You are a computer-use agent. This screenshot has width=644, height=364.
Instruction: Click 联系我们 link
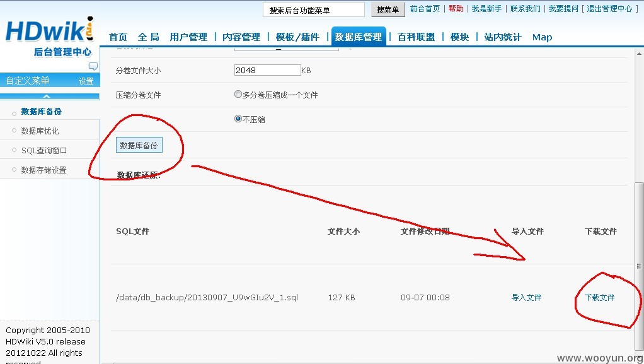click(x=526, y=9)
